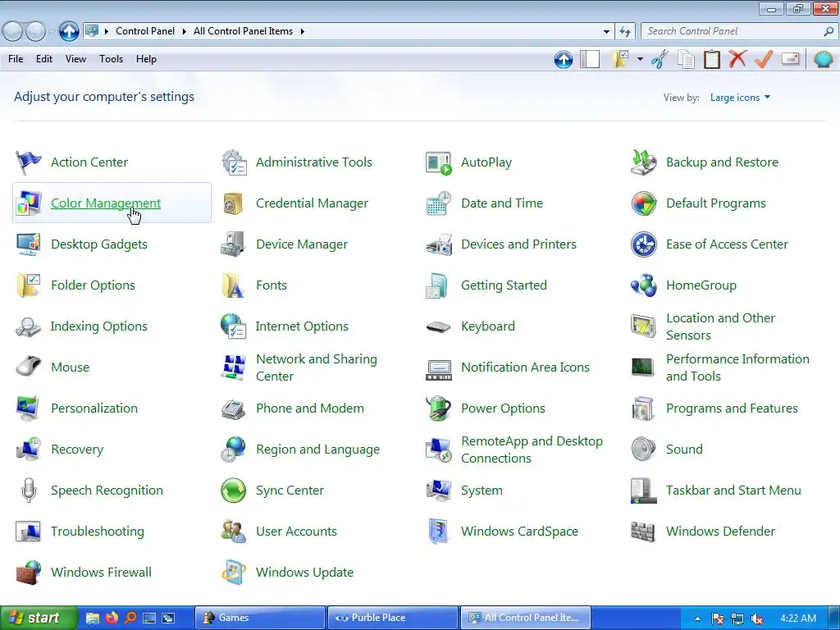The width and height of the screenshot is (840, 630).
Task: Open the File menu
Action: point(16,59)
